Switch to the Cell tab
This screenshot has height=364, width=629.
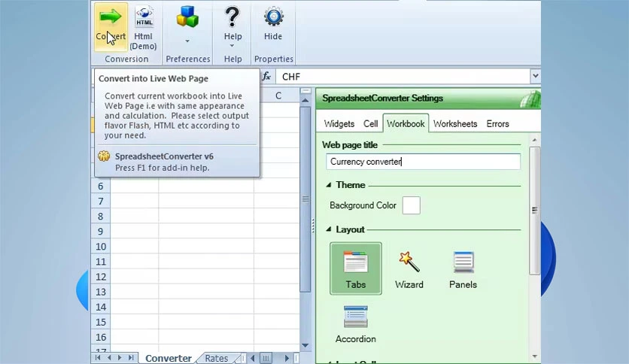(371, 124)
